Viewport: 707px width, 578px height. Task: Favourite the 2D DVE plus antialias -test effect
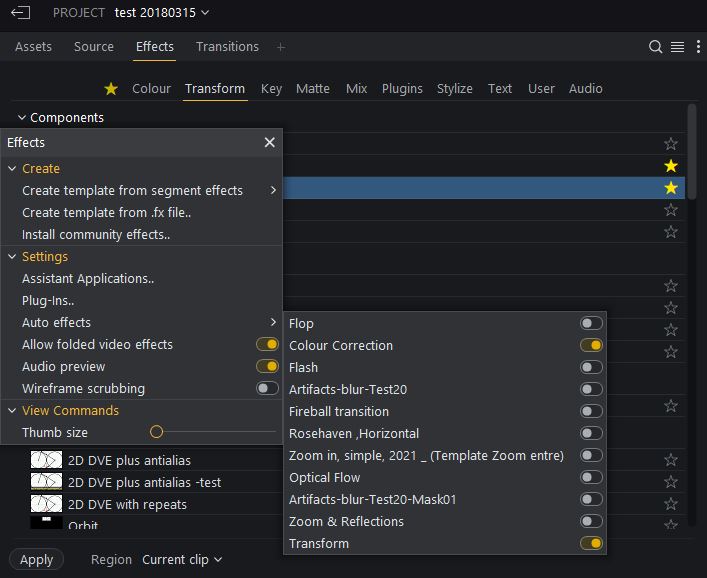[670, 482]
